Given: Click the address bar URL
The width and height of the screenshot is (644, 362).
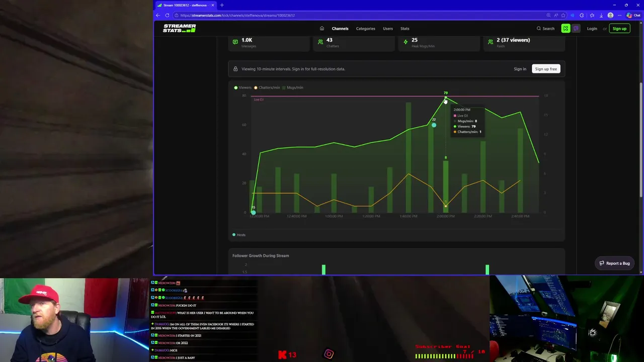Looking at the screenshot, I should tap(237, 16).
